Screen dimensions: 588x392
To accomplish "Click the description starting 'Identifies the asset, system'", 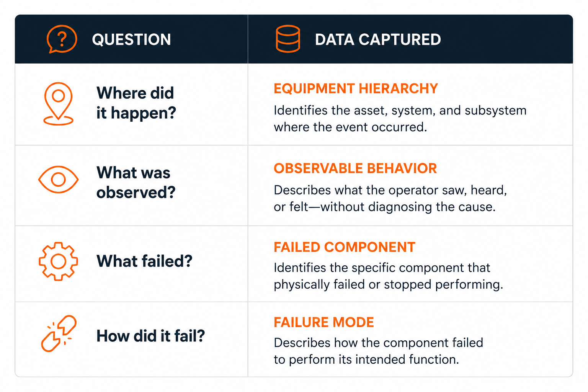I will point(400,119).
